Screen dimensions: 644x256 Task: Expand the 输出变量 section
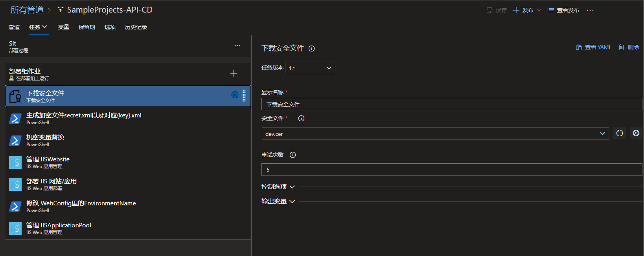278,201
